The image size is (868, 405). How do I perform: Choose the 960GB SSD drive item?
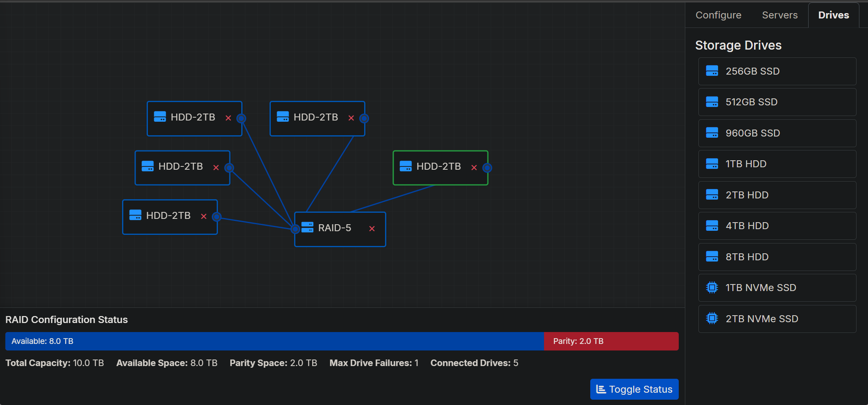point(777,133)
